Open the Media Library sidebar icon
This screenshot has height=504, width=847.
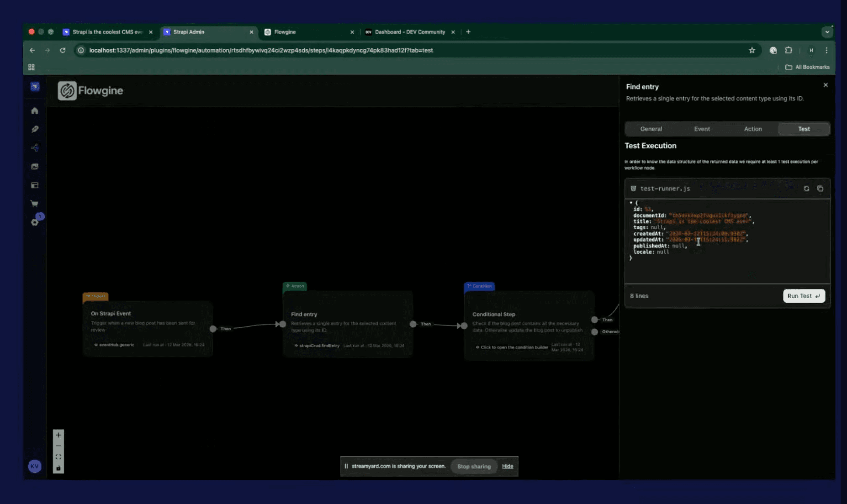point(35,167)
